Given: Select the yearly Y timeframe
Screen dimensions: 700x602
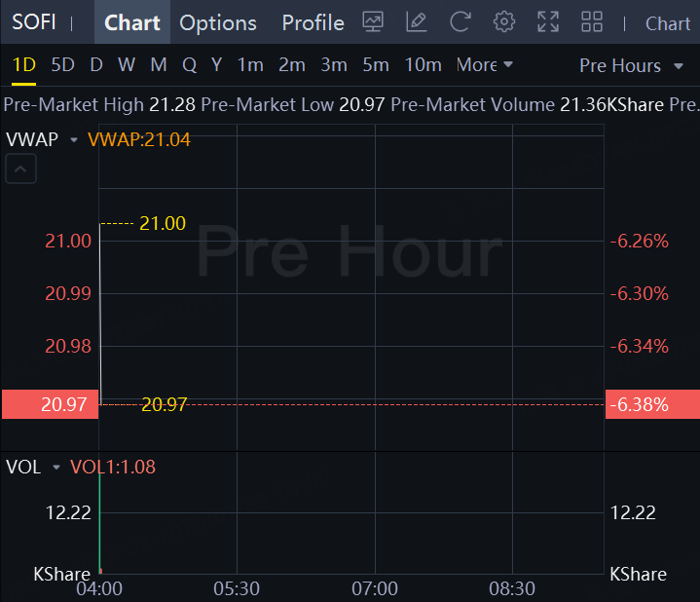Looking at the screenshot, I should (x=216, y=65).
